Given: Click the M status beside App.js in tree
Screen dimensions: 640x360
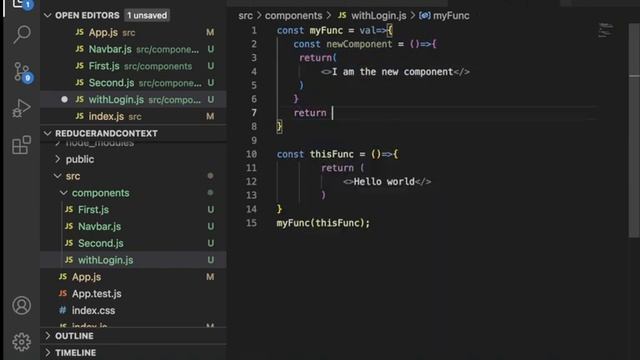Looking at the screenshot, I should [x=210, y=277].
